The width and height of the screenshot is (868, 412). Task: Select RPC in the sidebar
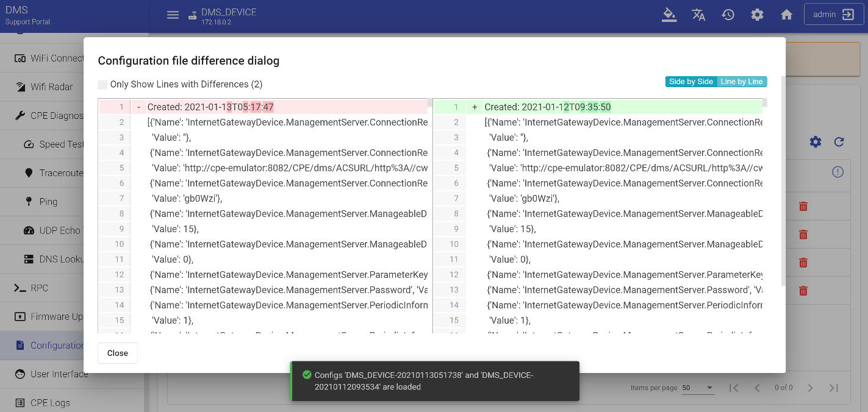(39, 288)
